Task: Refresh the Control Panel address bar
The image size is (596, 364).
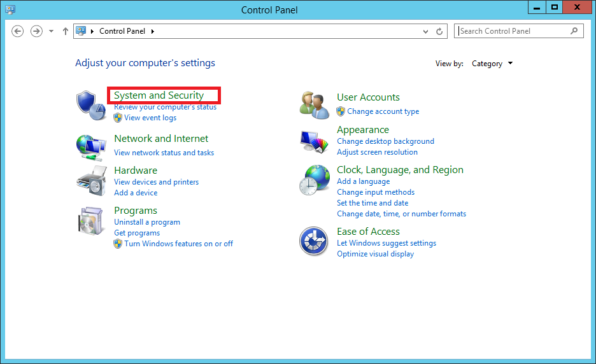Action: pos(439,31)
